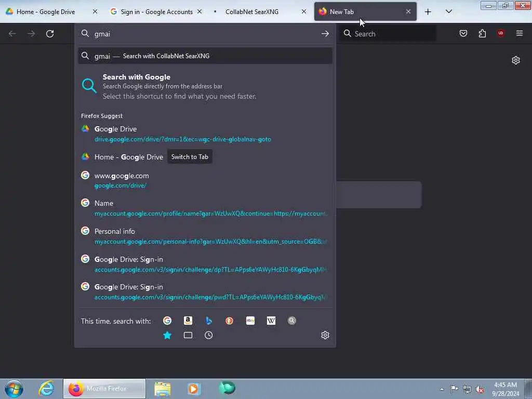Open the network tray icon
The image size is (532, 399).
[467, 389]
